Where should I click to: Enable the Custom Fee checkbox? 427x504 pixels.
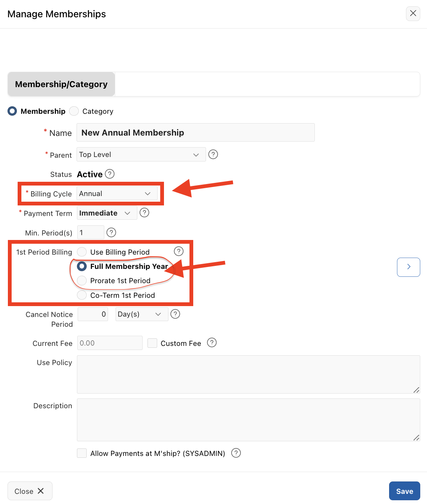point(152,343)
